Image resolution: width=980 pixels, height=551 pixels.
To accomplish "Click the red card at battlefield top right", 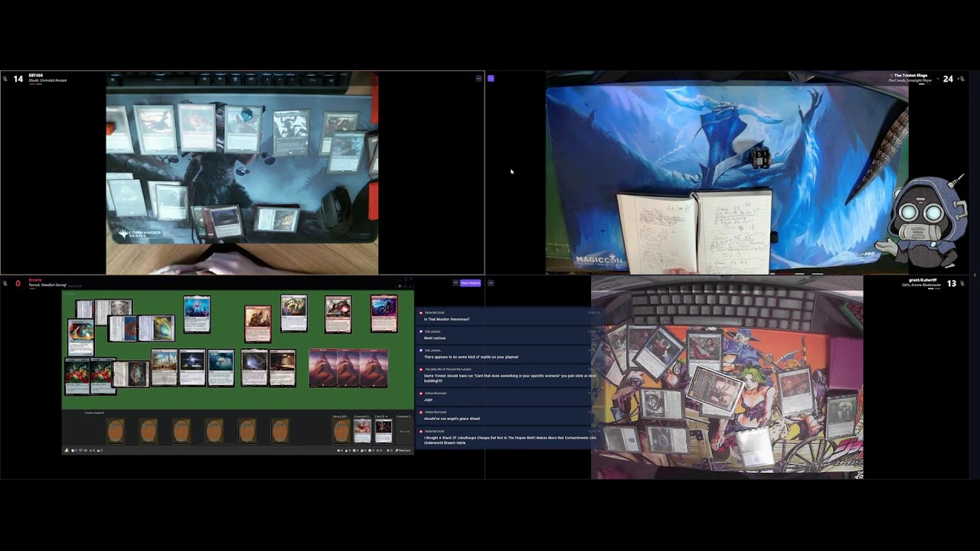I will point(384,313).
